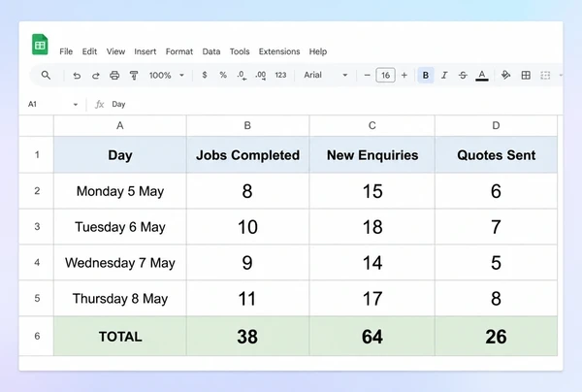Select column B header
Screen dimensions: 582x392
(x=247, y=126)
